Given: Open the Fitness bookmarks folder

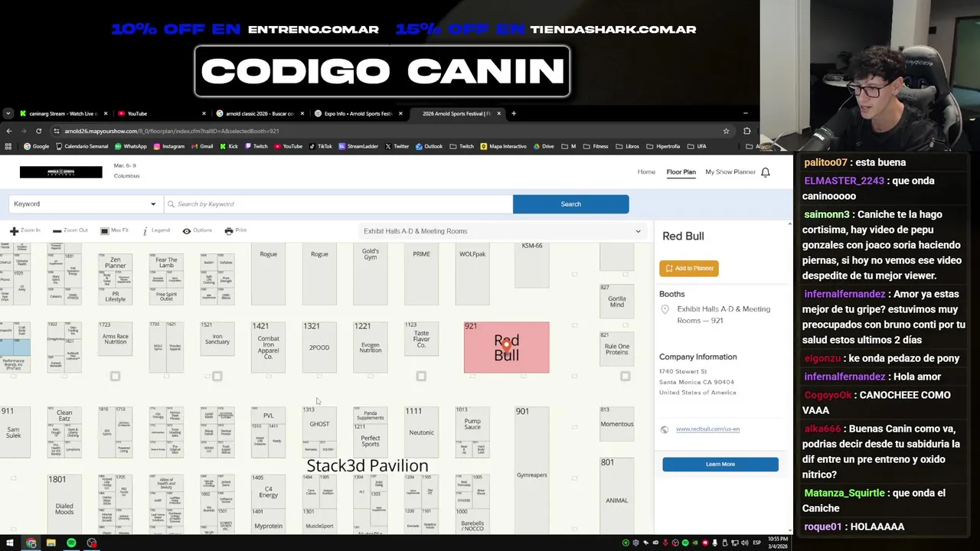Looking at the screenshot, I should pyautogui.click(x=596, y=146).
